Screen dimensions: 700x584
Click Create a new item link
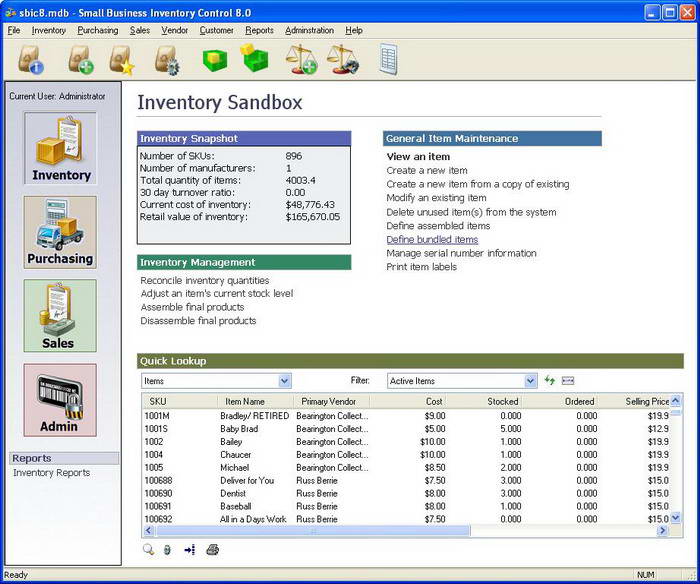[427, 171]
